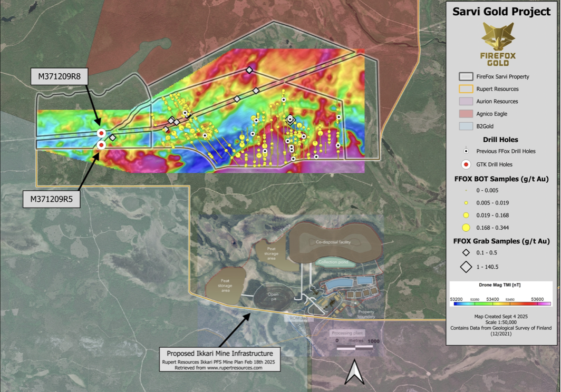Click the www.rupertresources.com source text

pos(235,368)
